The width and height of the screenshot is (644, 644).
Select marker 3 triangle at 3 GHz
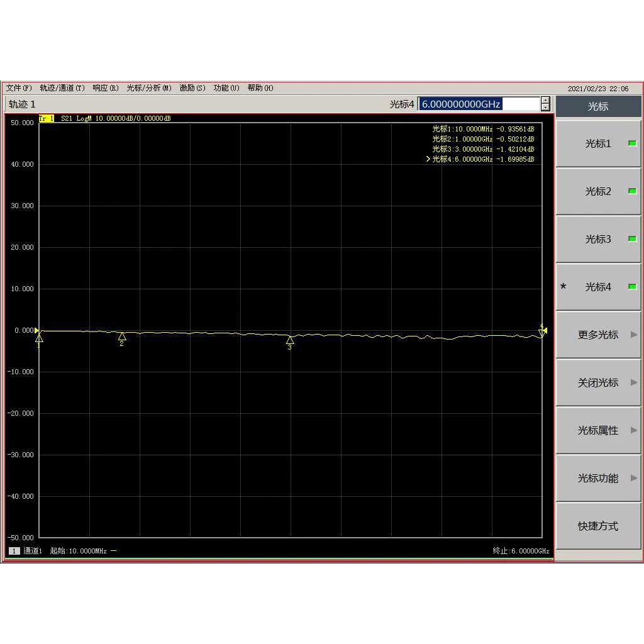[x=290, y=340]
